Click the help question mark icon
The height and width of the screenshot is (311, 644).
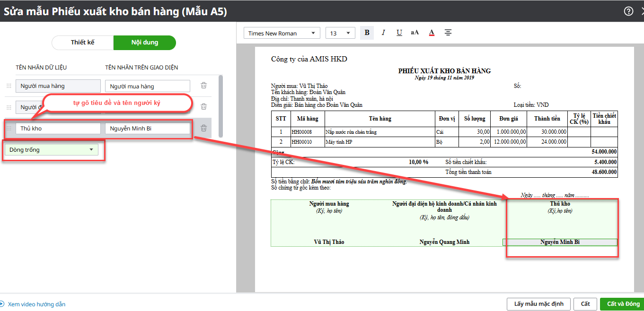point(628,11)
